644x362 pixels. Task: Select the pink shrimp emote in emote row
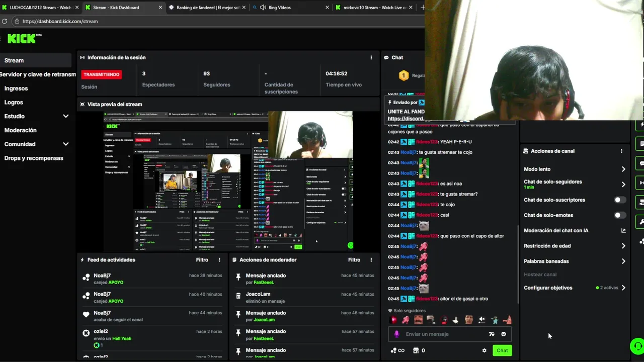click(406, 320)
